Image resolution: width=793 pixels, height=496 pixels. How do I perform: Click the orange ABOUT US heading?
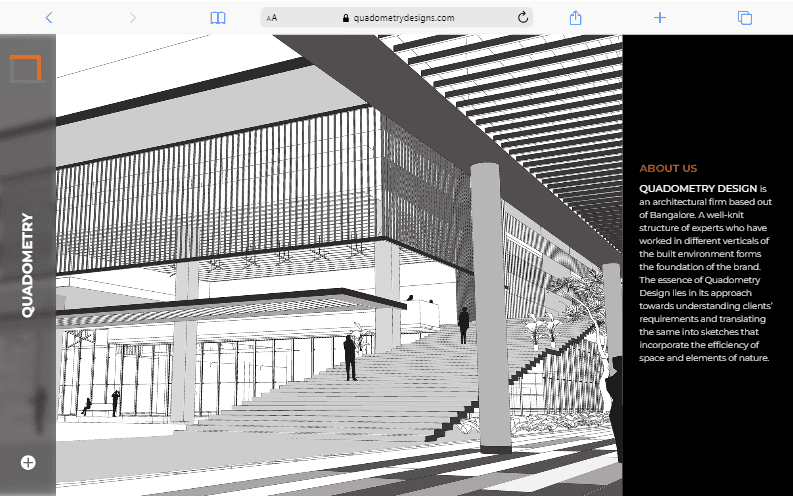(x=668, y=168)
